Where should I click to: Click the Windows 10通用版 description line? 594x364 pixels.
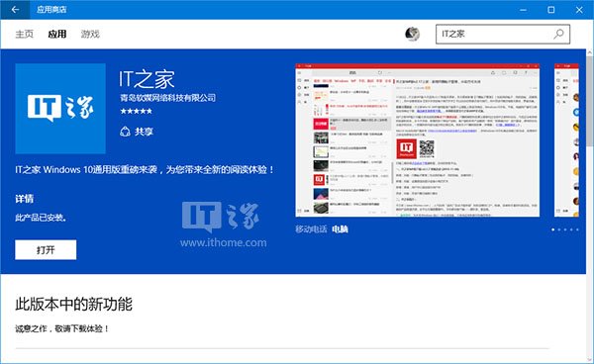click(x=145, y=169)
